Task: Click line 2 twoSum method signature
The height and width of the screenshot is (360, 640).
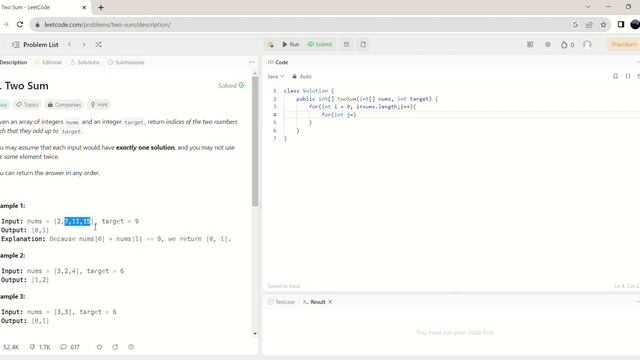Action: (367, 99)
